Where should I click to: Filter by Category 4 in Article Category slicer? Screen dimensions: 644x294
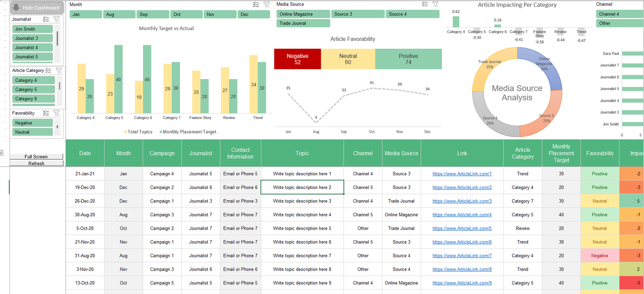coord(33,80)
